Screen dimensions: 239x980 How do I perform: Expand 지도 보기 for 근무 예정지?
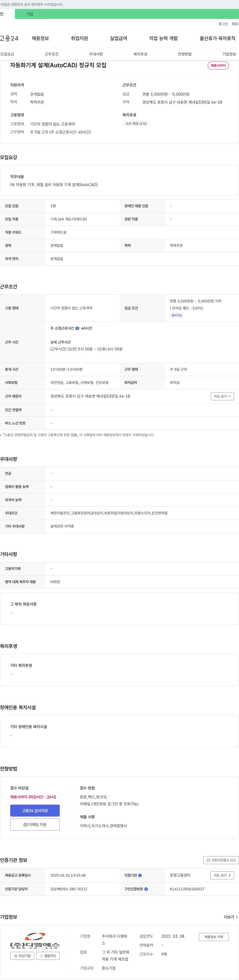(222, 396)
